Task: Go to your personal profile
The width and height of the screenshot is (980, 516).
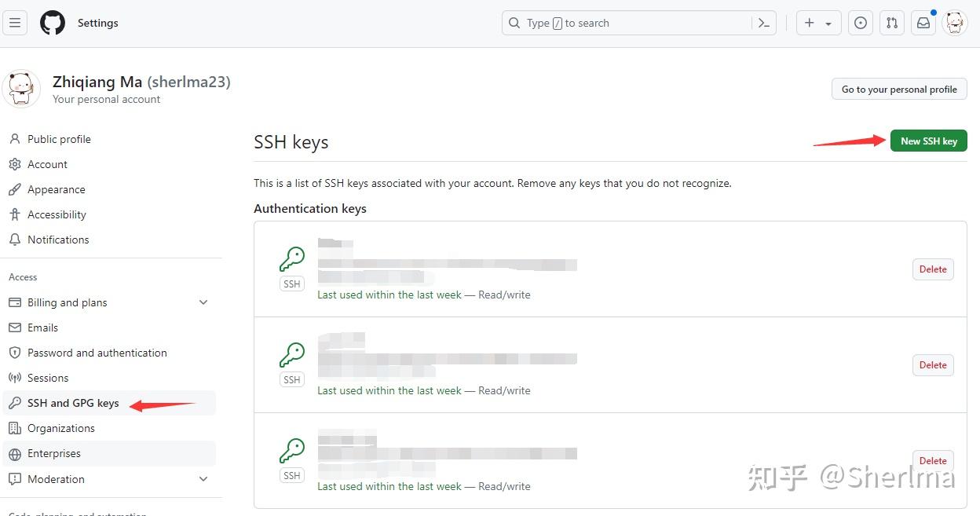Action: point(899,89)
